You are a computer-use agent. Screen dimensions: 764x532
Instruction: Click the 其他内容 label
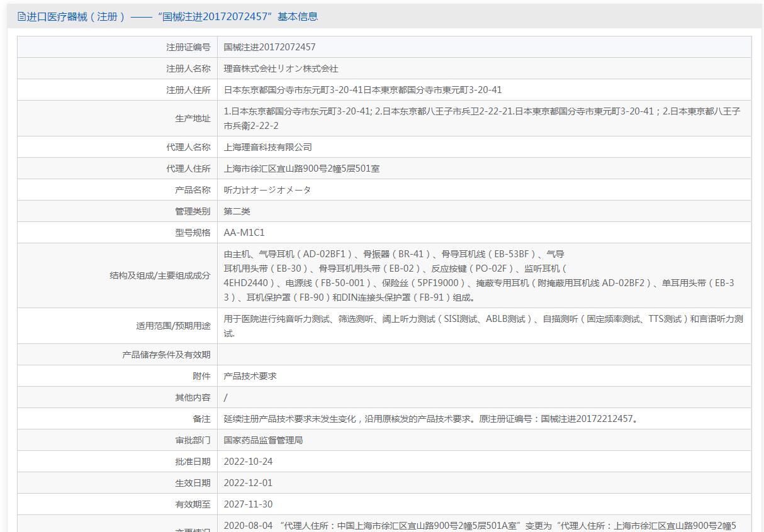(x=193, y=397)
